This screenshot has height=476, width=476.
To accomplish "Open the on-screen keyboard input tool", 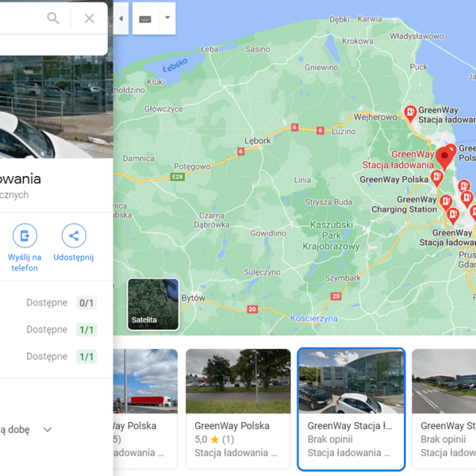I will (145, 19).
